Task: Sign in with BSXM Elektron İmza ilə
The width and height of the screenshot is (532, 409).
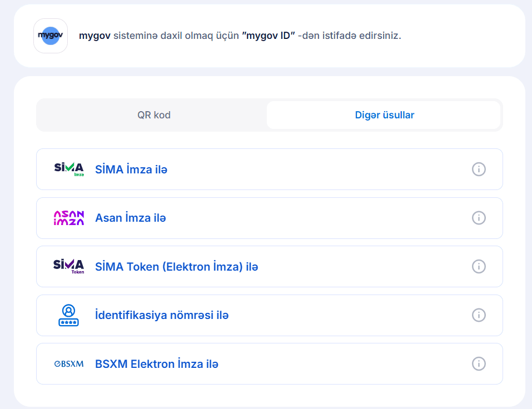Action: coord(157,364)
